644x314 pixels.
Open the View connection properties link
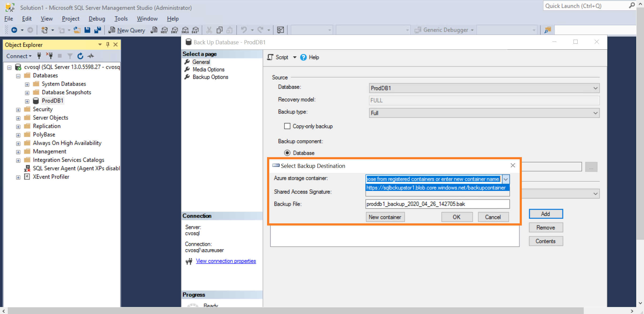226,261
